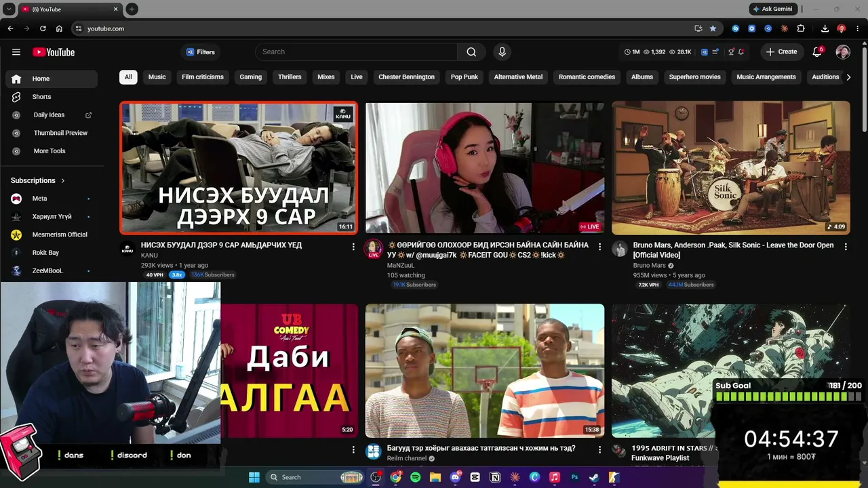Click the YouTube search input field
This screenshot has width=868, height=488.
[x=357, y=52]
